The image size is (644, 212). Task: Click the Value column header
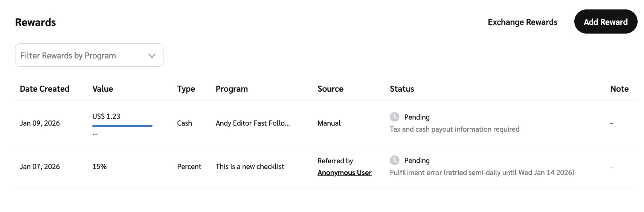pyautogui.click(x=102, y=89)
